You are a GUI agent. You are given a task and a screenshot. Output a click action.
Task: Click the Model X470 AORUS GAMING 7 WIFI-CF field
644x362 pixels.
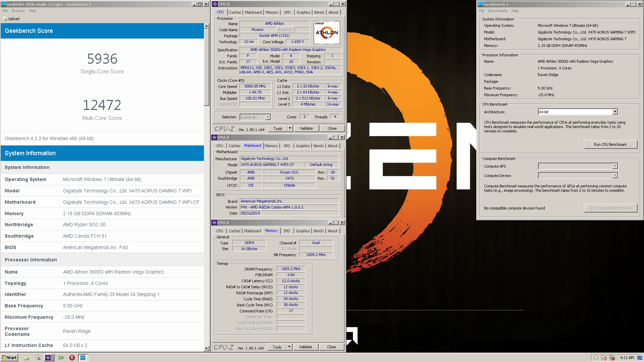point(271,165)
